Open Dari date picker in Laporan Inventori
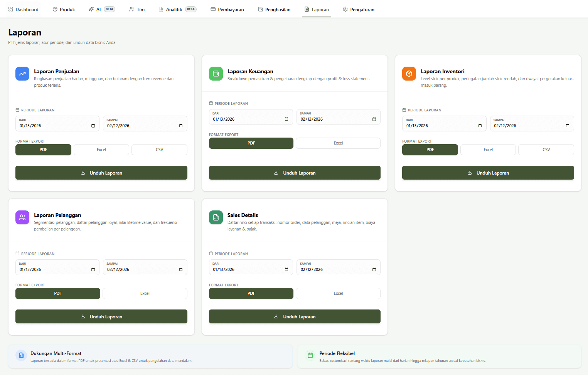Viewport: 588px width, 375px height. [x=480, y=126]
